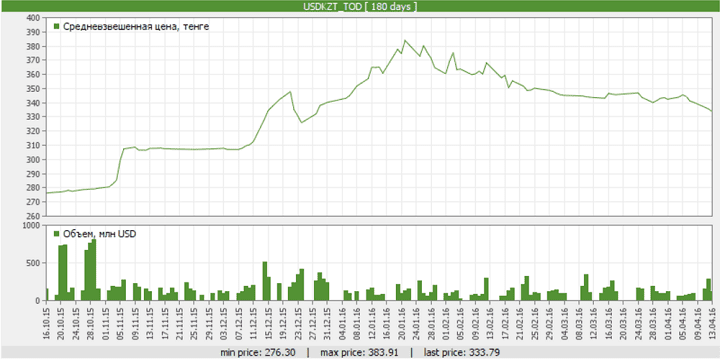Click the green price legend square
The height and width of the screenshot is (360, 720).
coord(57,27)
